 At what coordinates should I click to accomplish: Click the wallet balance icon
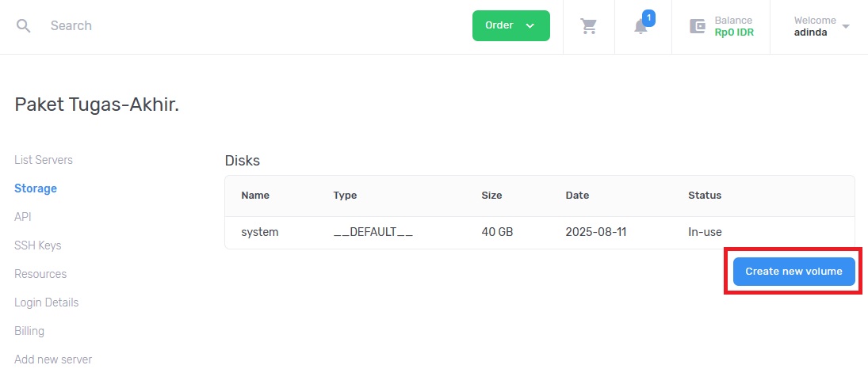tap(698, 26)
